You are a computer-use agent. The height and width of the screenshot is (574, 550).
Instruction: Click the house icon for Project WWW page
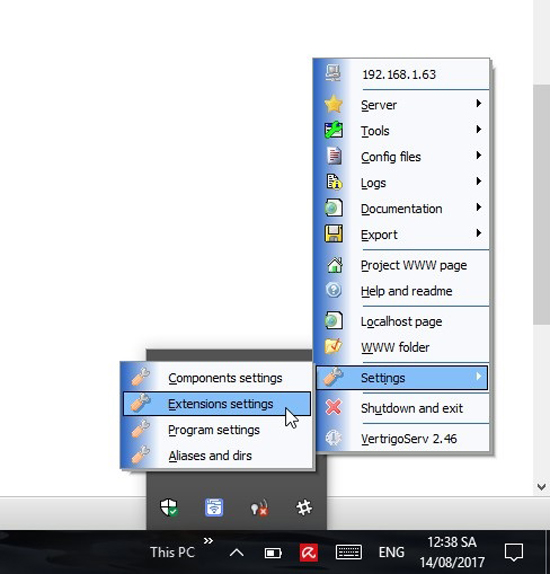(x=335, y=265)
